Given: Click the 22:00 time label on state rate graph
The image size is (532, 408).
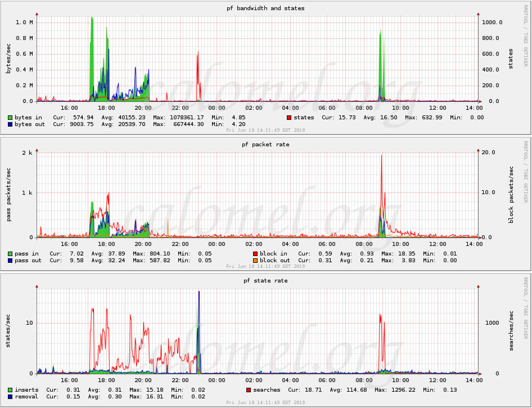Looking at the screenshot, I should pyautogui.click(x=180, y=380).
